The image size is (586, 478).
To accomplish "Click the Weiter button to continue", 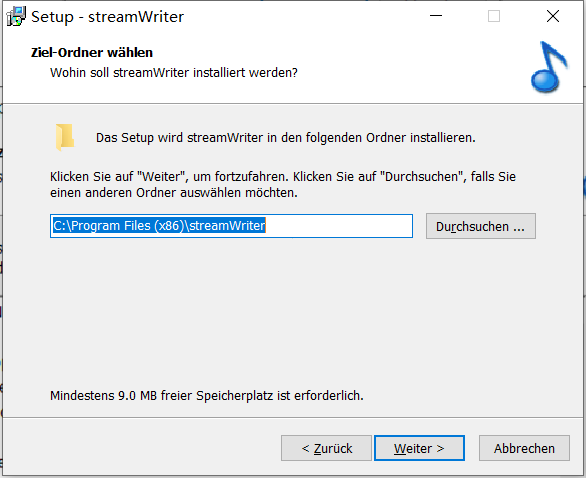I will click(x=419, y=448).
